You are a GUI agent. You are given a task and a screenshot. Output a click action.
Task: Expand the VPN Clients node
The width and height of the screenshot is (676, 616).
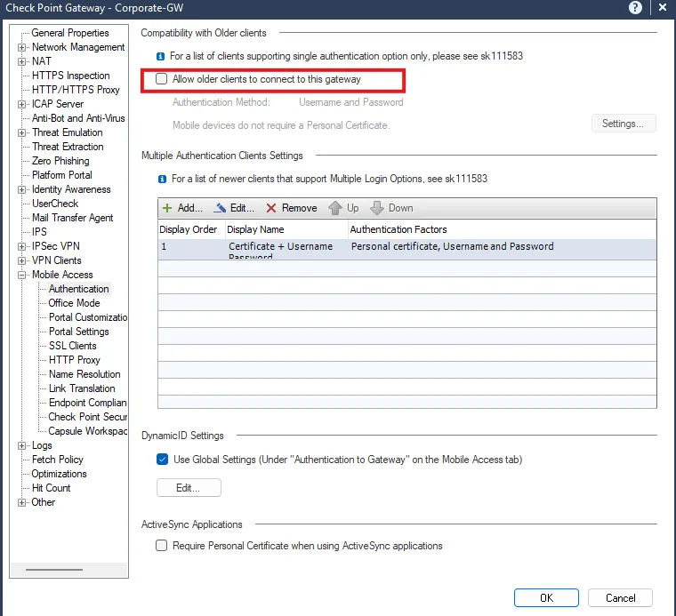pyautogui.click(x=21, y=260)
